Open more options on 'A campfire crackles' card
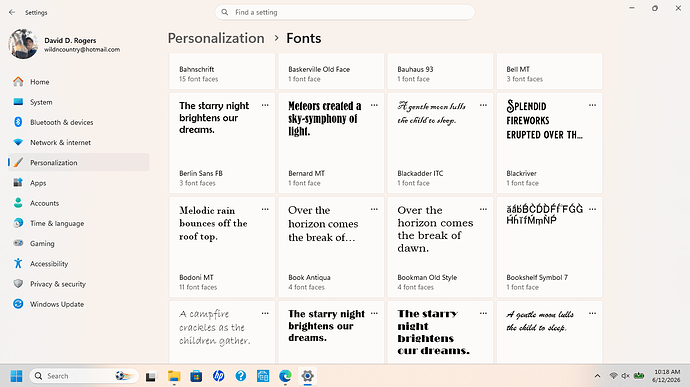690x387 pixels. (x=265, y=313)
